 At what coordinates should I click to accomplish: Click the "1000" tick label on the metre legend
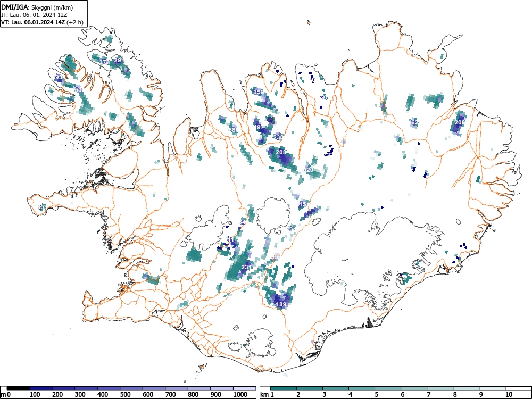[240, 395]
